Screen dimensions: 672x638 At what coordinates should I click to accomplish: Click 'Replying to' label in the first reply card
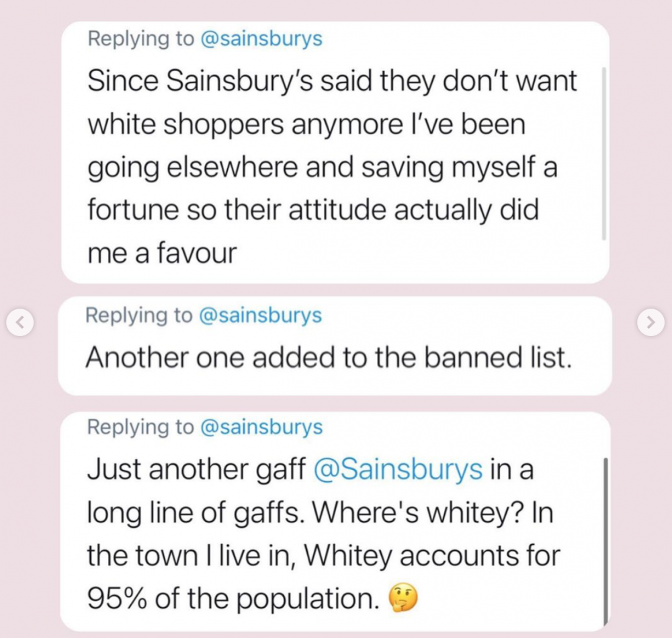141,38
